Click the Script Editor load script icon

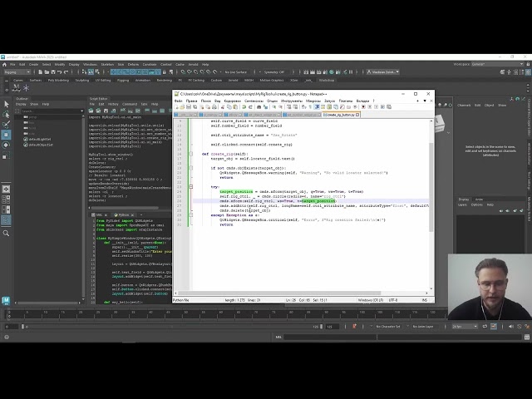[x=91, y=111]
